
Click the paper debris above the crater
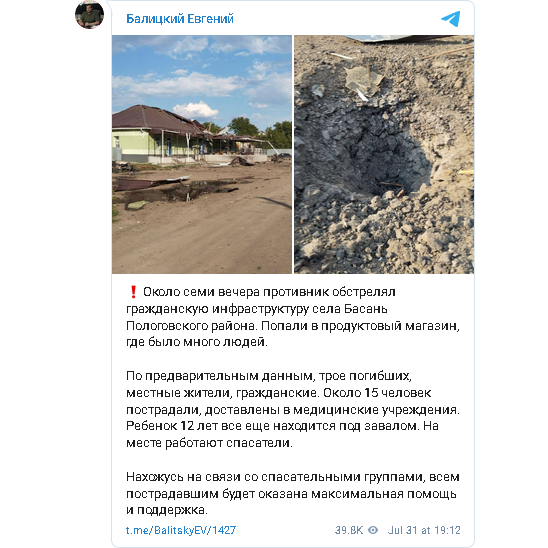click(x=363, y=81)
